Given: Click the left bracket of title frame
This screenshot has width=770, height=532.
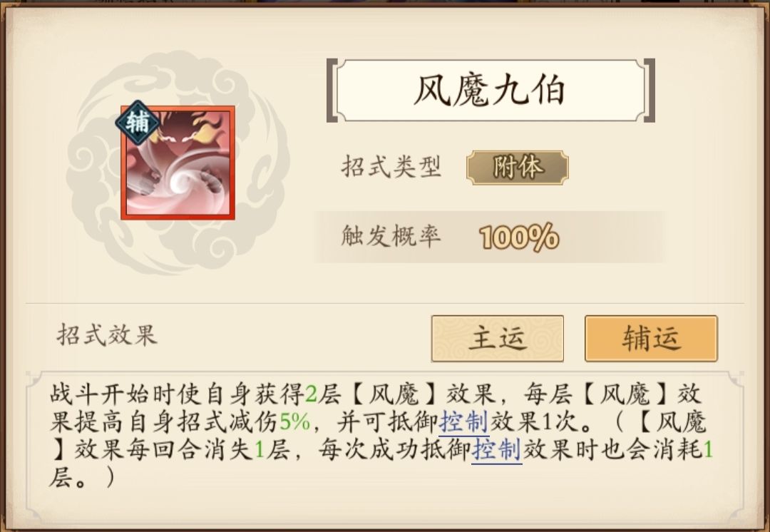Looking at the screenshot, I should point(332,91).
